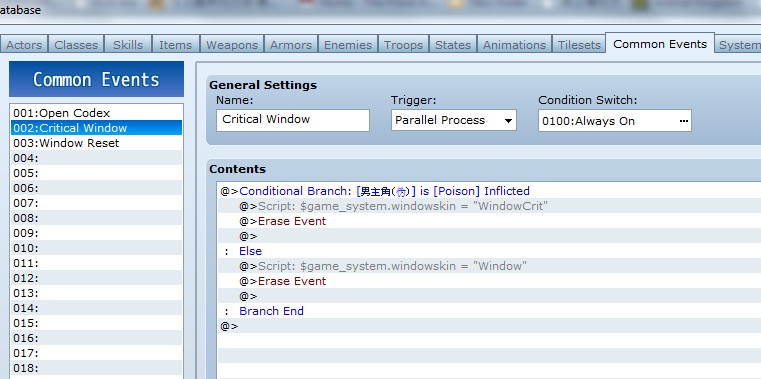
Task: Select common event 002:Critical Window
Action: click(x=97, y=128)
